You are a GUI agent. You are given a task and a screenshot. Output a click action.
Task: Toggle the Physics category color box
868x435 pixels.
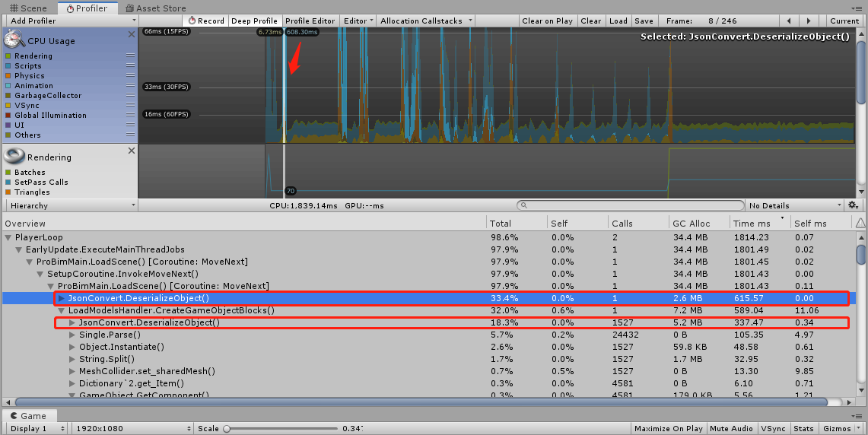coord(8,76)
